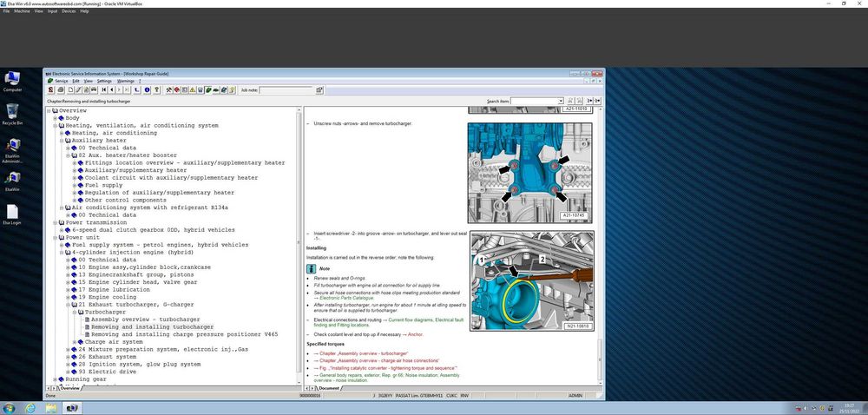Click the printer icon in ElsaWin toolbar
The image size is (868, 415).
(61, 89)
